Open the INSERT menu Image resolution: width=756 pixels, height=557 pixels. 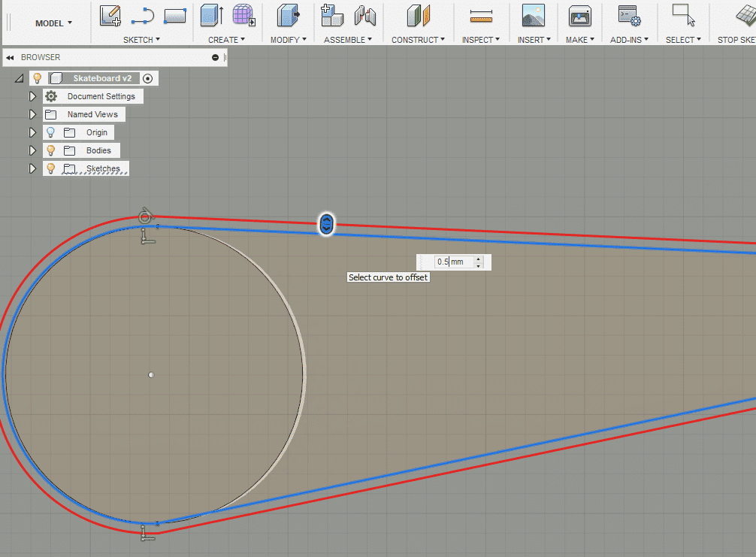(534, 40)
